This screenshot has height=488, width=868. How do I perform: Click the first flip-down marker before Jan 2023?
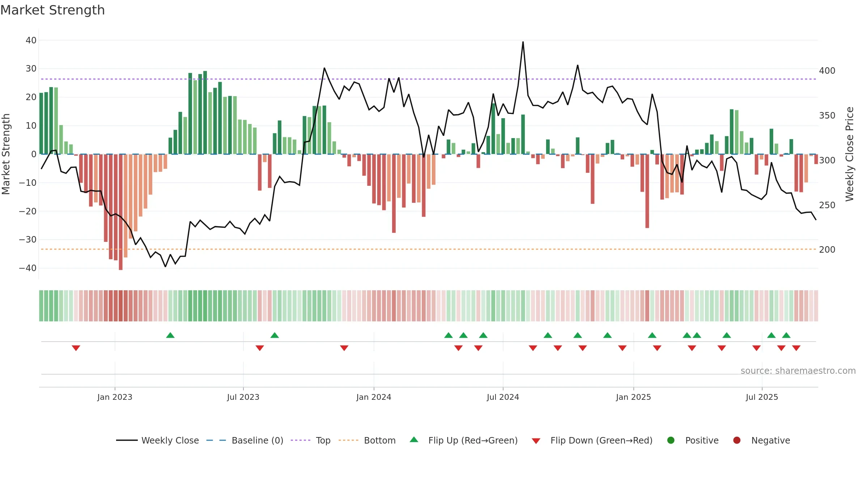pyautogui.click(x=76, y=348)
